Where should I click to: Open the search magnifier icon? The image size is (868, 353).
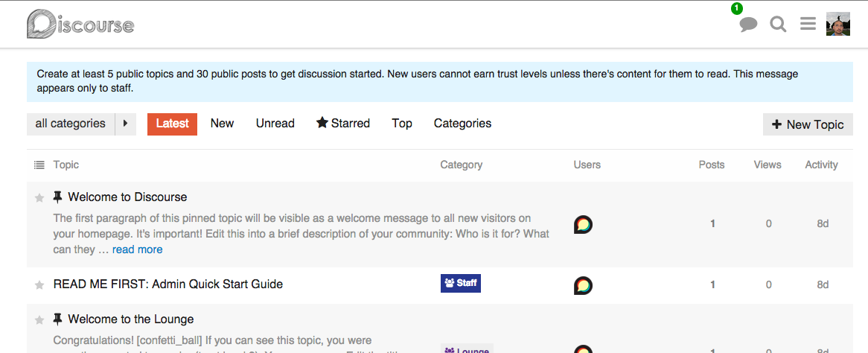tap(779, 25)
